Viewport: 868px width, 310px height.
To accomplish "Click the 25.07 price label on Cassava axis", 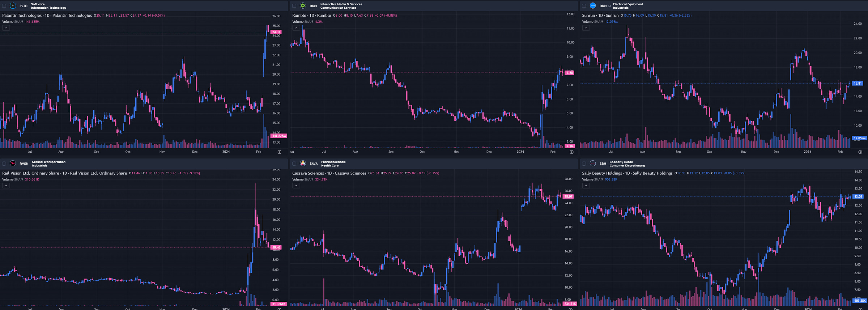I will click(x=568, y=197).
